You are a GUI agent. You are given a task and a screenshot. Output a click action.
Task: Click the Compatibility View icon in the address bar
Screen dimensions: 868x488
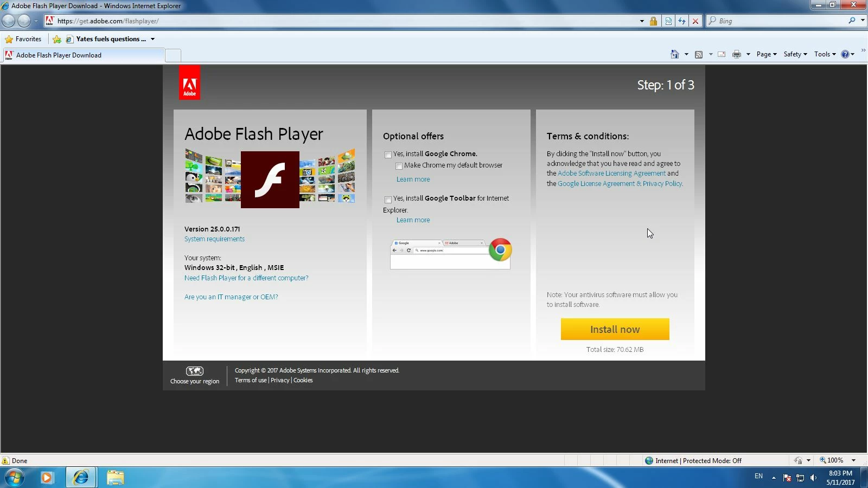pyautogui.click(x=668, y=21)
